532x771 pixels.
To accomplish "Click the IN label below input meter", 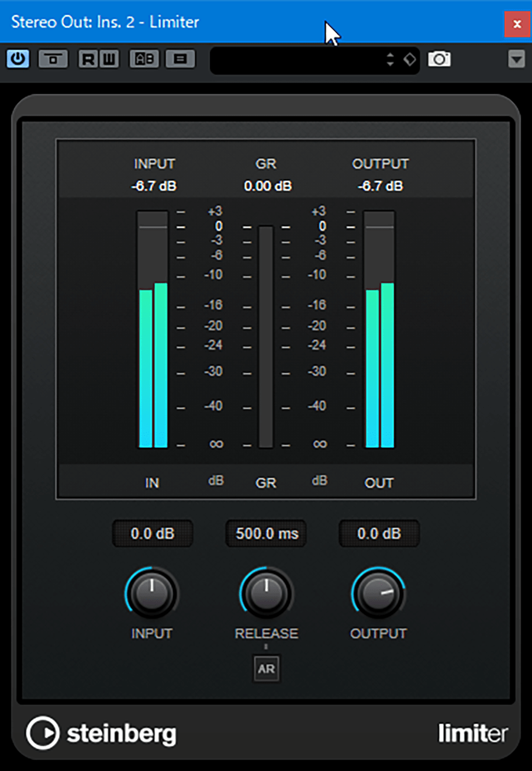I will [152, 483].
